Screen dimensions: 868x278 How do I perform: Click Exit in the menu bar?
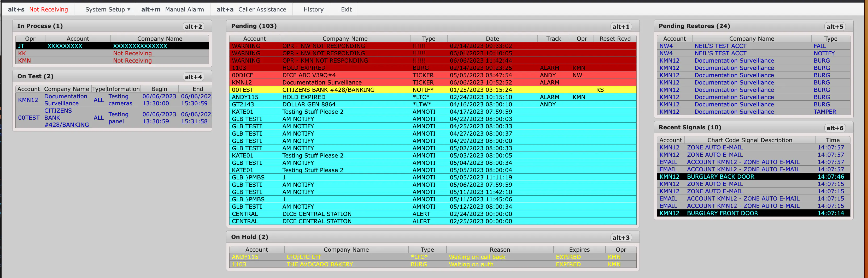click(346, 9)
